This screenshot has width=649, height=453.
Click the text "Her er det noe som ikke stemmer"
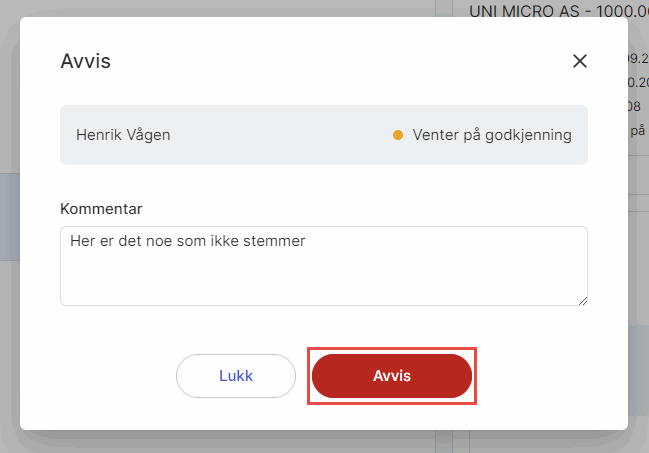[187, 241]
